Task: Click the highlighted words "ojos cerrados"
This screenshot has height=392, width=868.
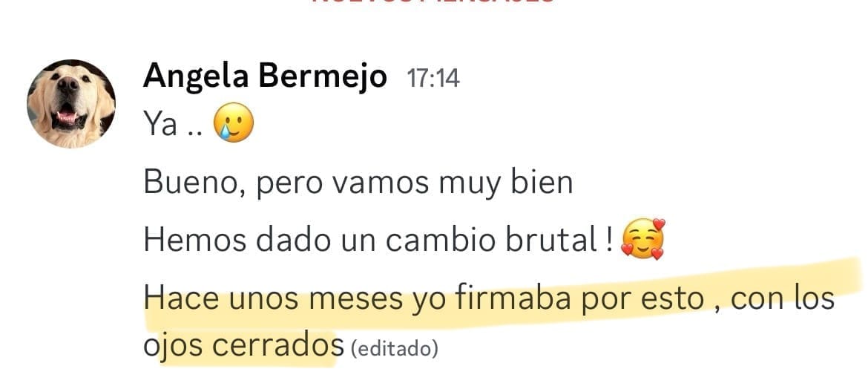Action: [243, 344]
